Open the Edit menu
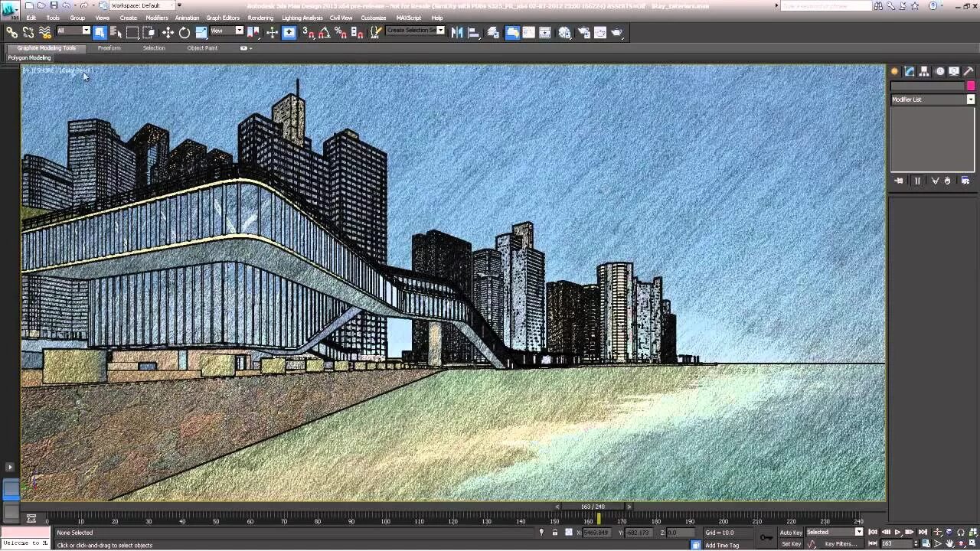Screen dimensions: 980x551 (x=31, y=18)
